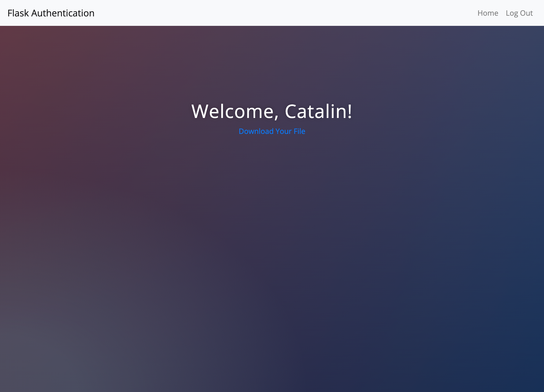The width and height of the screenshot is (544, 392).
Task: Click Download Your File below the greeting
Action: coord(272,131)
